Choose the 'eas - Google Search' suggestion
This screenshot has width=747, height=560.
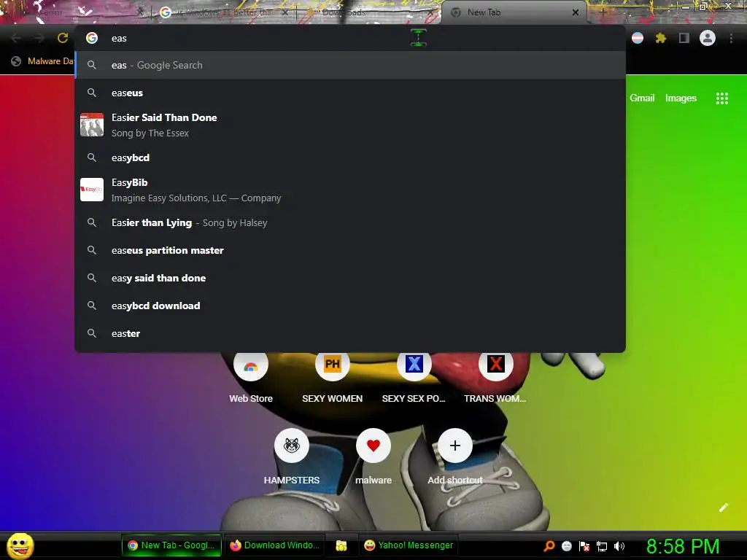pos(350,65)
